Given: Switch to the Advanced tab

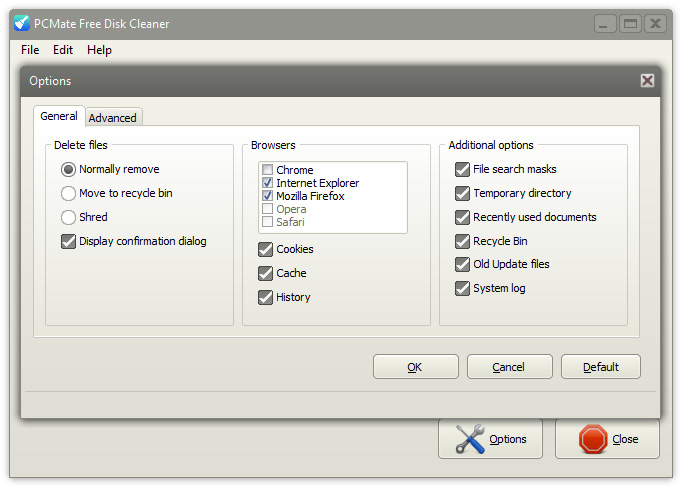Looking at the screenshot, I should click(x=113, y=118).
